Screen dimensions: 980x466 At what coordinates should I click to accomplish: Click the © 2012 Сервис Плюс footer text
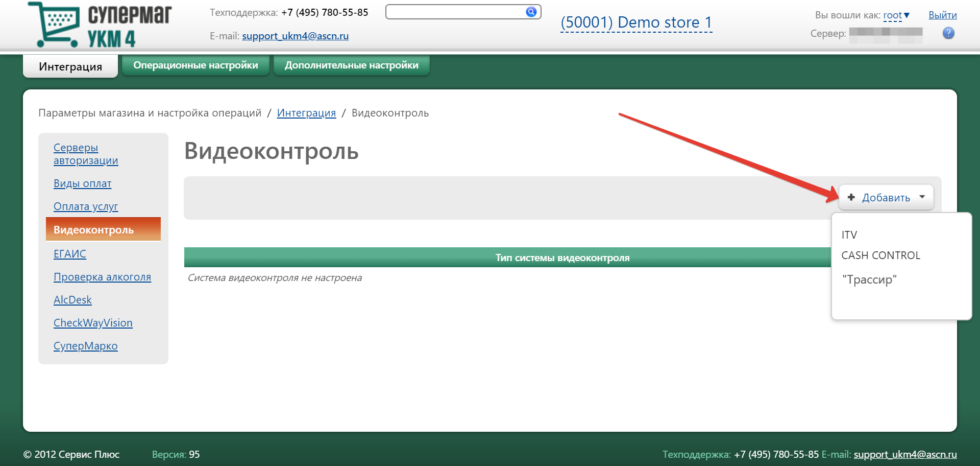coord(71,454)
